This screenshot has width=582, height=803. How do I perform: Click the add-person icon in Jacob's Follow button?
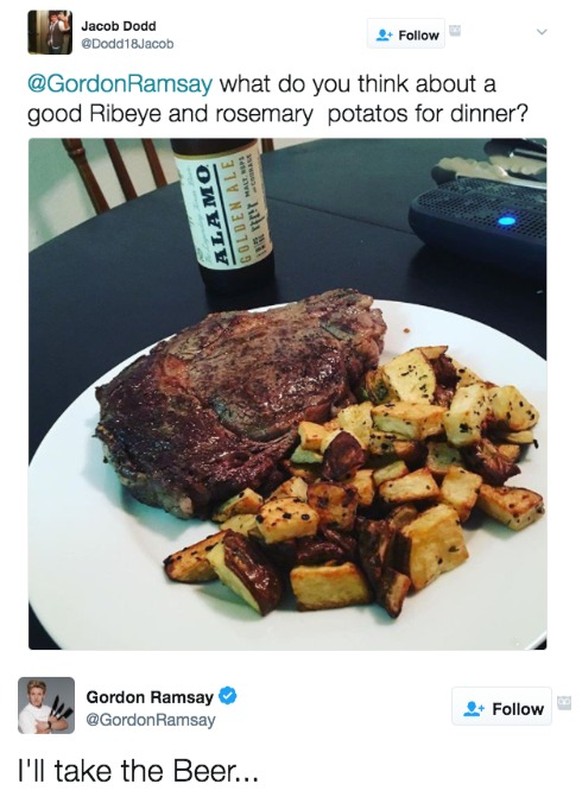tap(384, 35)
